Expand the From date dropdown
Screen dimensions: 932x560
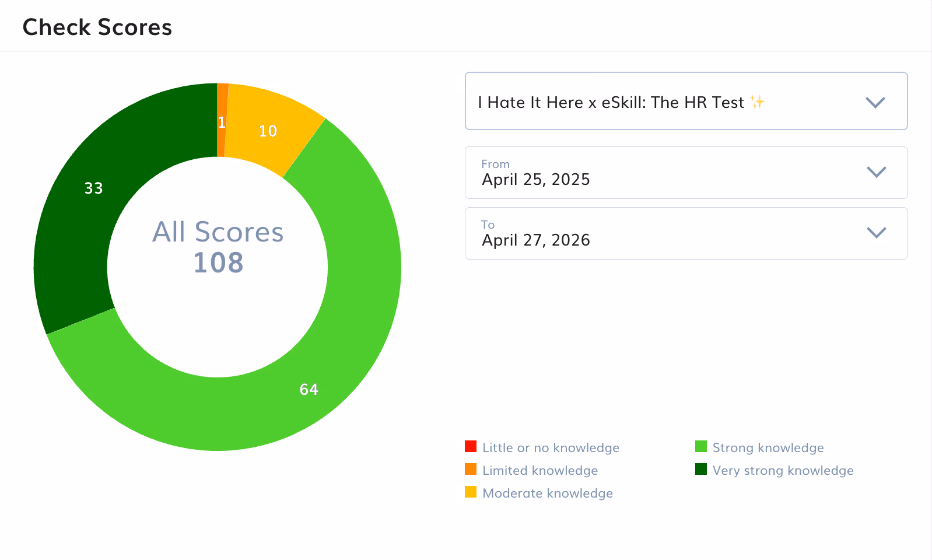coord(686,173)
